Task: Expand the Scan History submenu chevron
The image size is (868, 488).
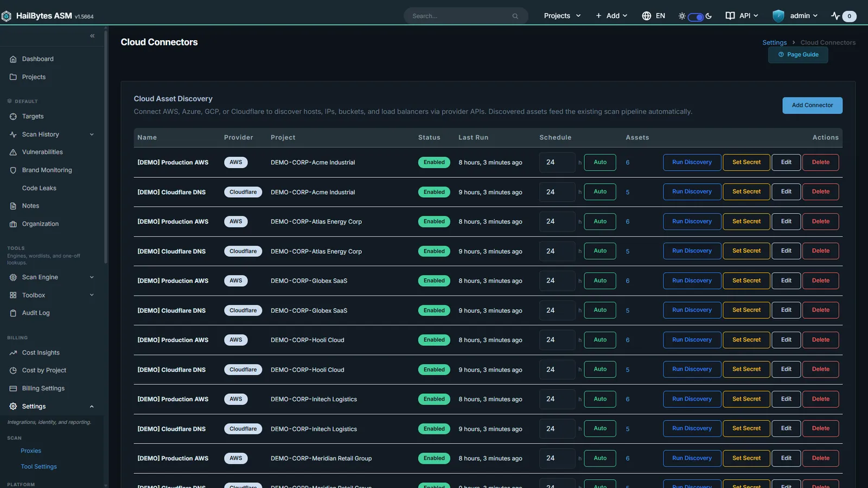Action: [x=92, y=134]
